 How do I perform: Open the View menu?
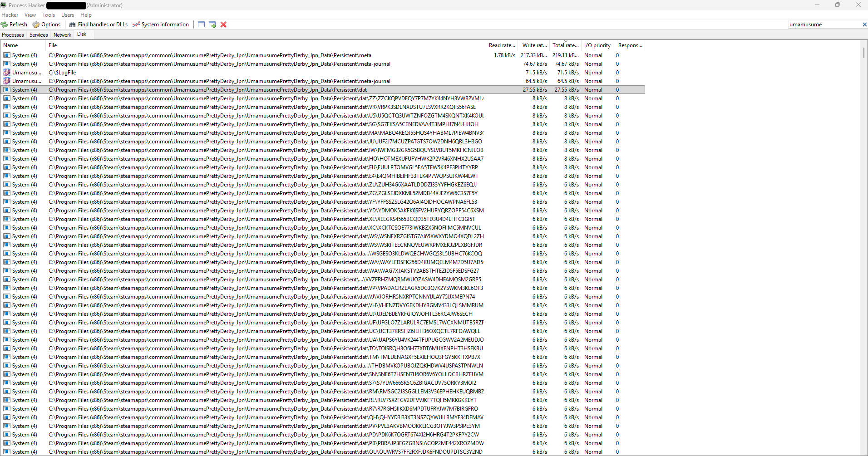[x=30, y=15]
